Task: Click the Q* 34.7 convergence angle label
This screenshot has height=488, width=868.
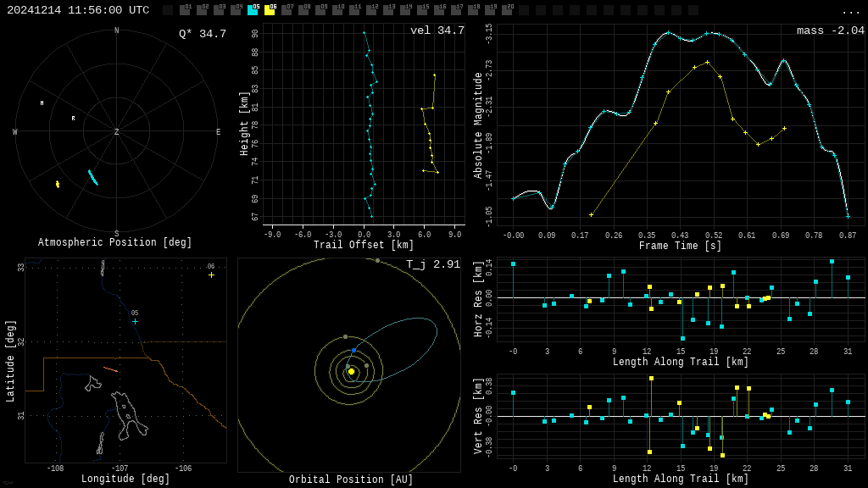Action: click(x=203, y=34)
